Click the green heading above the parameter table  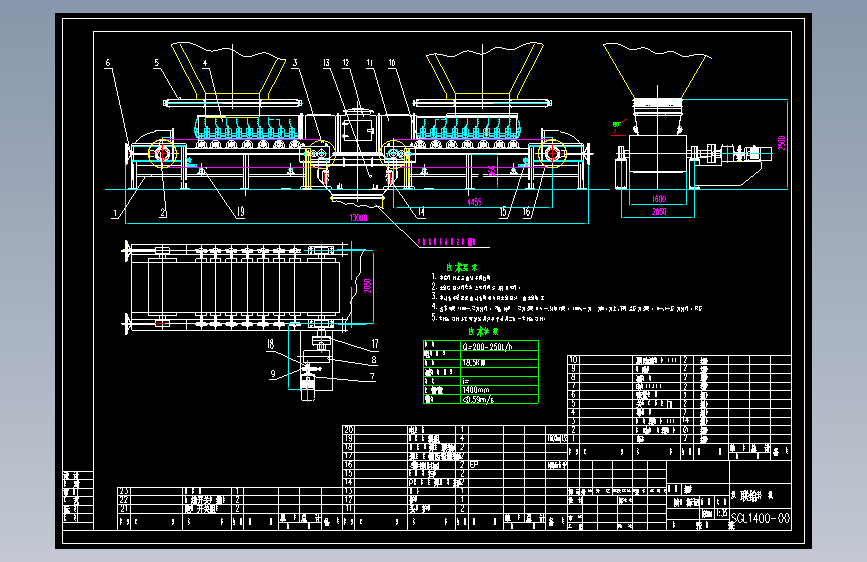(483, 331)
